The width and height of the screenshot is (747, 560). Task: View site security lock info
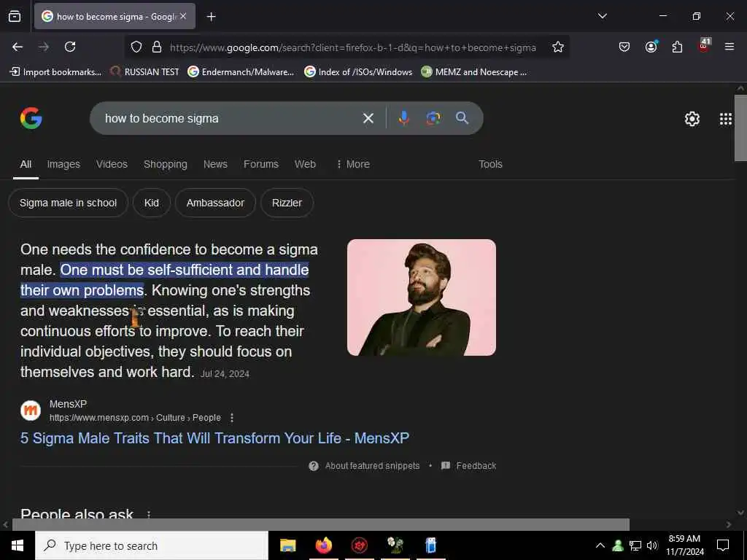click(x=156, y=47)
